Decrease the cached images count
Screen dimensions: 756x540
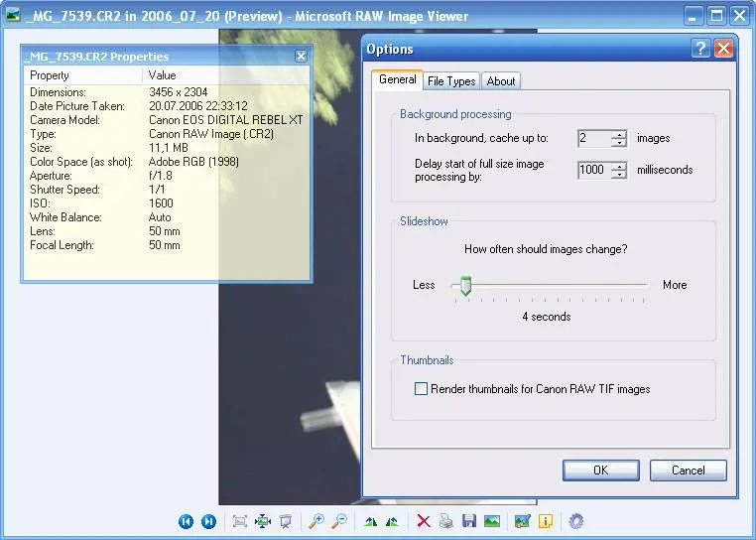618,142
